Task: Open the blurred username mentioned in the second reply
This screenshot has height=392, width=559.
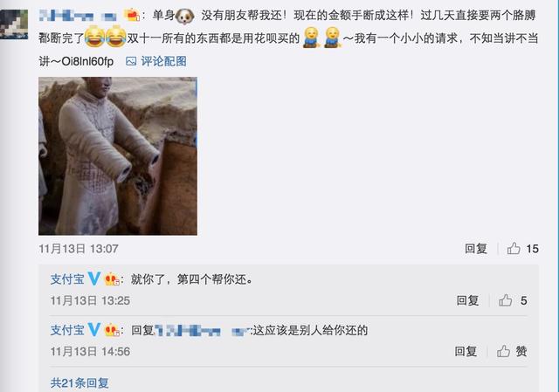Action: point(202,330)
